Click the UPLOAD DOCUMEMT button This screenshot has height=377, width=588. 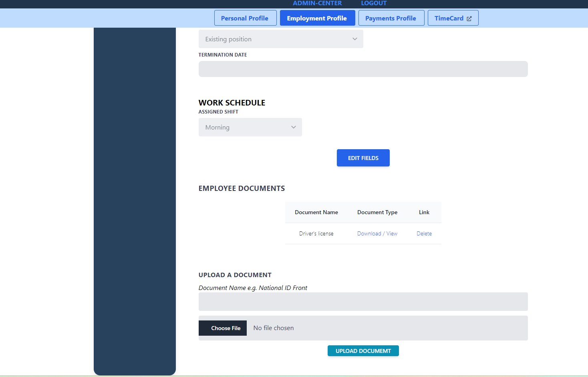click(363, 351)
